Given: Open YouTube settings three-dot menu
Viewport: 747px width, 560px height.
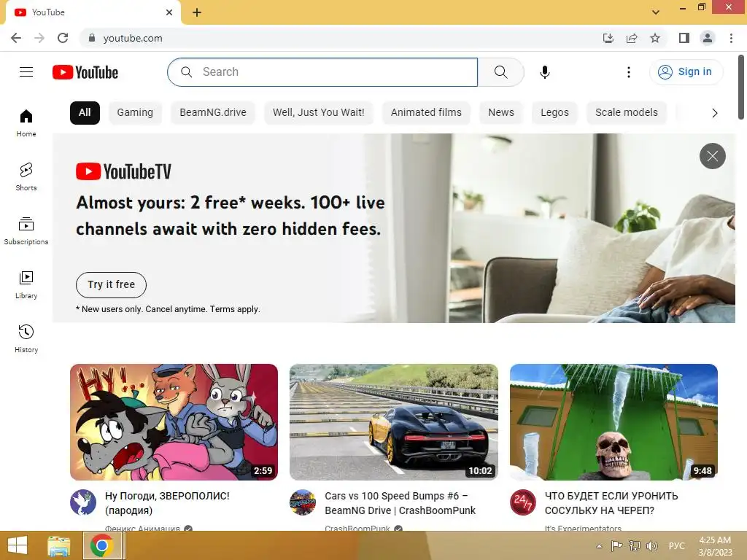Looking at the screenshot, I should tap(629, 72).
